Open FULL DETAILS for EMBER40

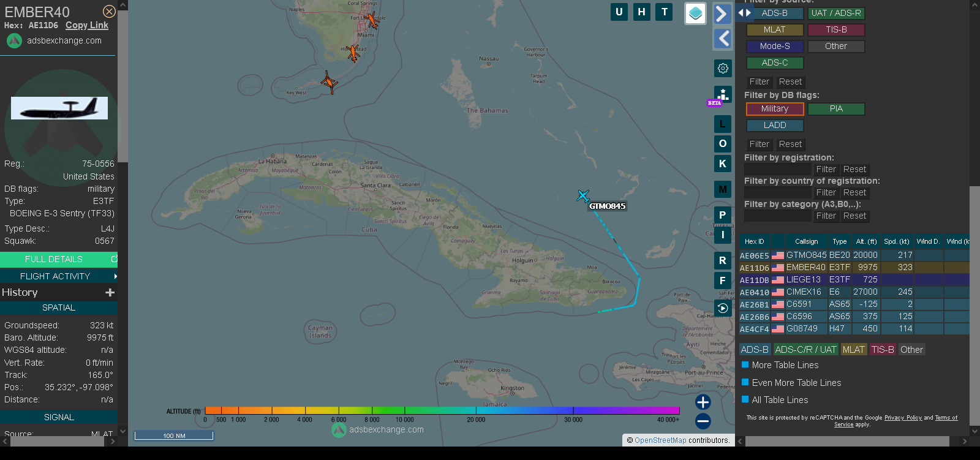point(59,259)
